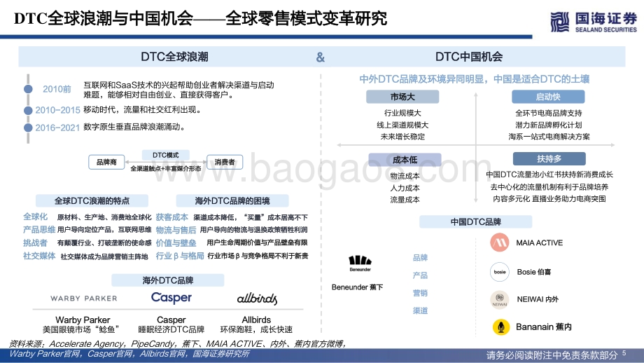This screenshot has width=644, height=363.
Task: Click the footer 请务必阅读附注中免责条款部分
Action: click(552, 355)
